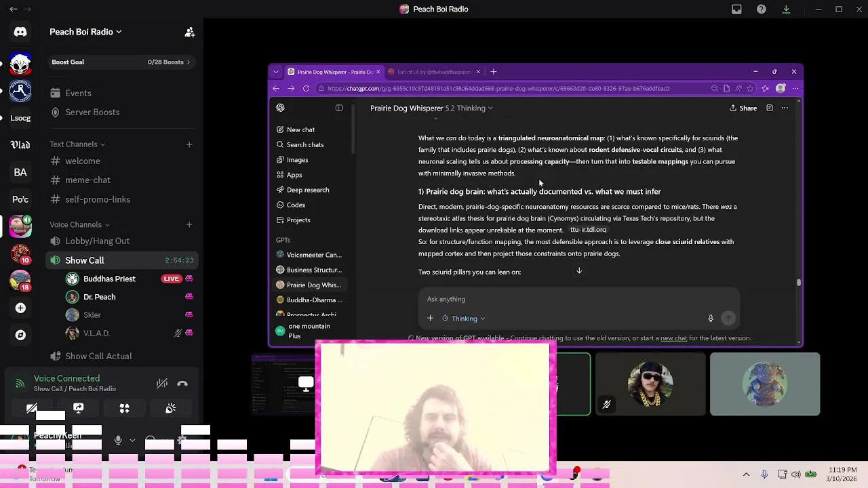Switch to Earl of LA browser tab
This screenshot has height=488, width=868.
(434, 72)
